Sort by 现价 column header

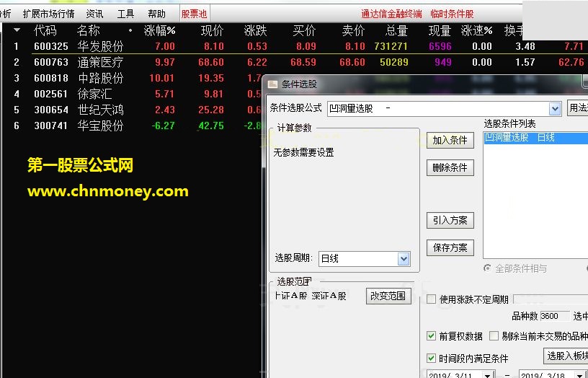click(213, 30)
